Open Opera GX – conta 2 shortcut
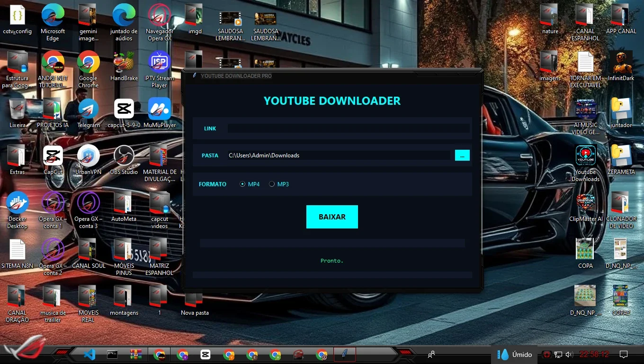 point(53,257)
